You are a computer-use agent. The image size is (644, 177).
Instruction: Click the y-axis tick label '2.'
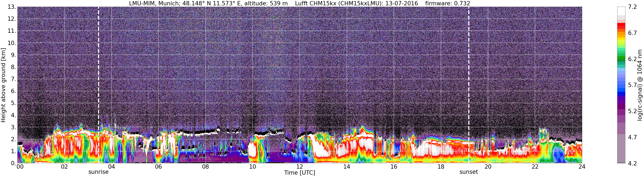click(x=13, y=139)
